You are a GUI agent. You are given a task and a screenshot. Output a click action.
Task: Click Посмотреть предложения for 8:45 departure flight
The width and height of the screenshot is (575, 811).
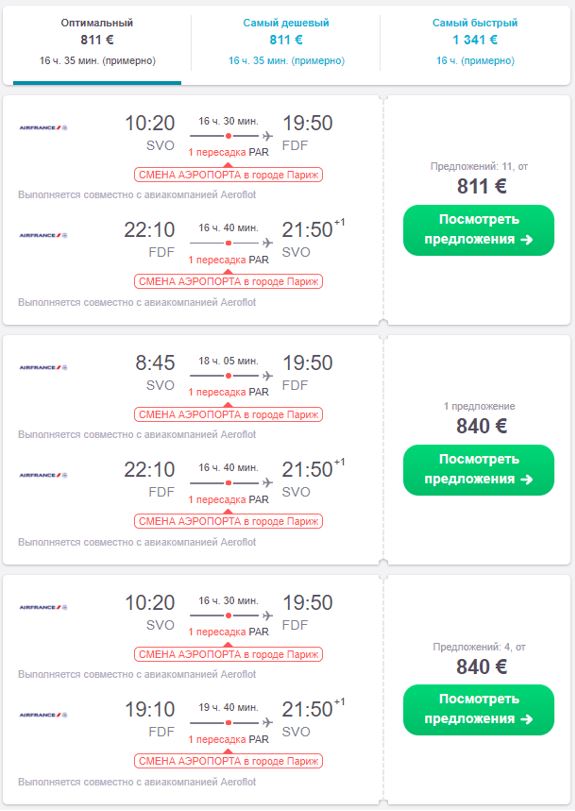tap(478, 470)
